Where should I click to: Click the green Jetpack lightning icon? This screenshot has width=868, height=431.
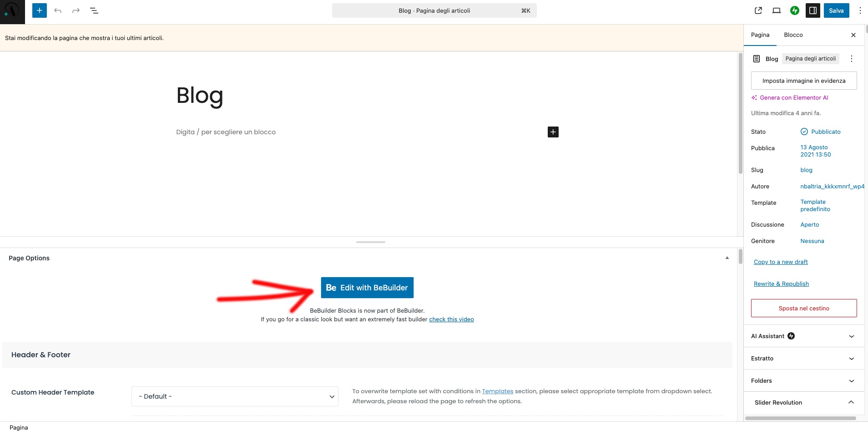click(x=795, y=10)
